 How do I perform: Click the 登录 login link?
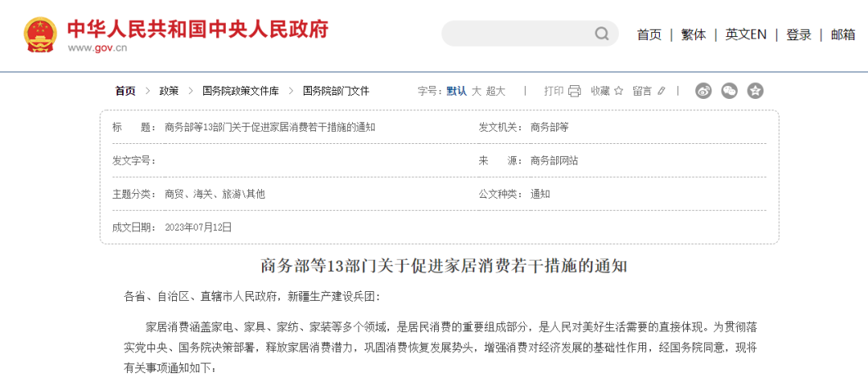coord(799,35)
